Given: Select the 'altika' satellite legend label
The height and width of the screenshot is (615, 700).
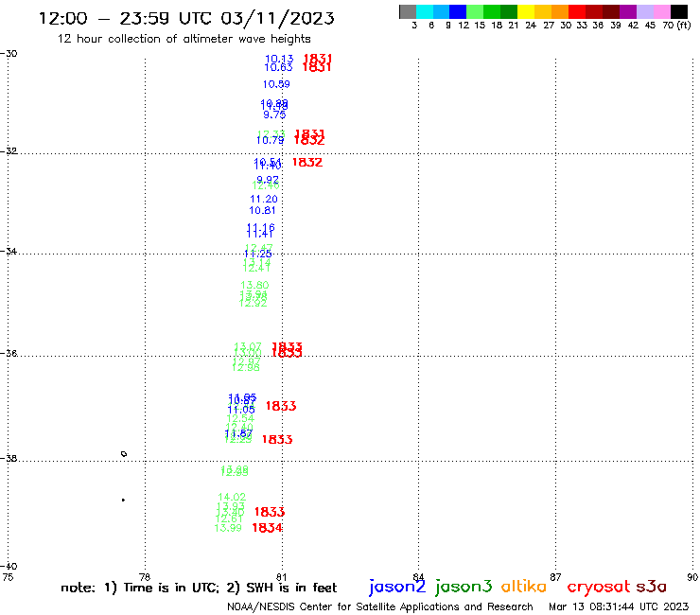Looking at the screenshot, I should coord(524,586).
